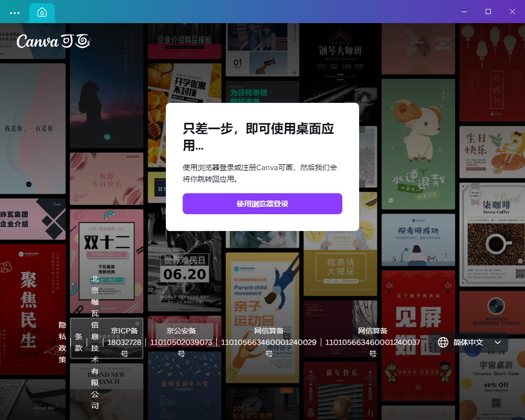This screenshot has height=420, width=525.
Task: Click the 使用浏览器登录 button
Action: [x=262, y=204]
